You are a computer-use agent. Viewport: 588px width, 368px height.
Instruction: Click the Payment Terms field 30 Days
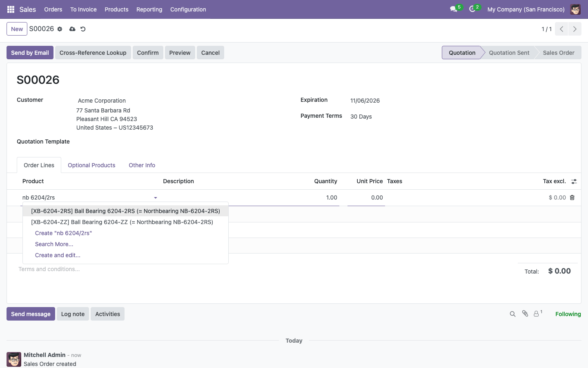point(361,117)
